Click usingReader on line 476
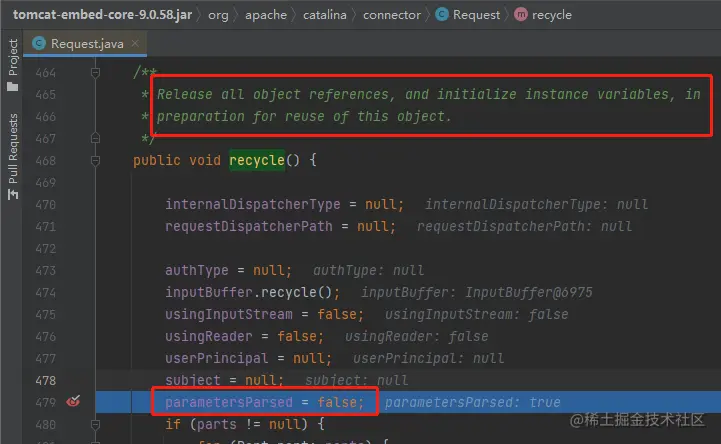 click(x=209, y=336)
